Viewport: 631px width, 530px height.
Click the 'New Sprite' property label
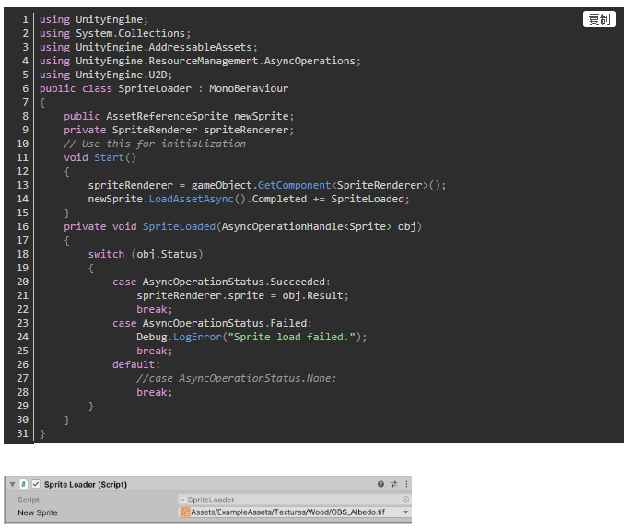(37, 513)
